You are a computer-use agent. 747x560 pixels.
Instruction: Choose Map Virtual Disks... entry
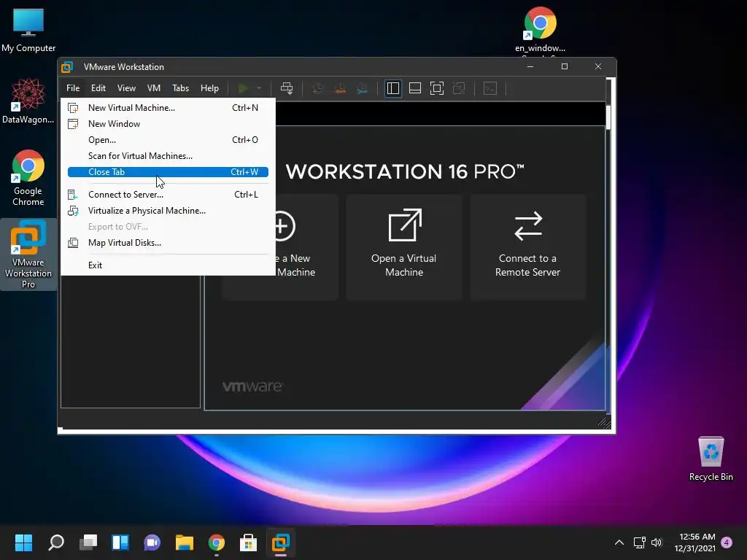coord(169,243)
